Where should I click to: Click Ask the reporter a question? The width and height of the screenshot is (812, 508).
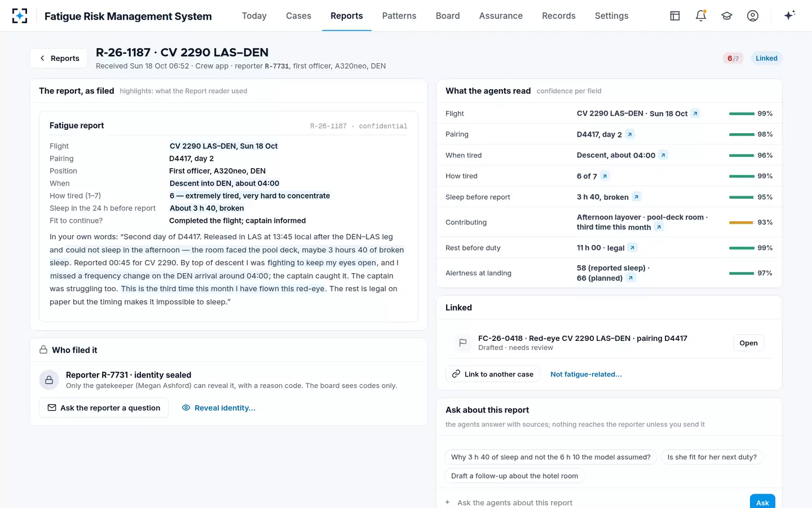click(x=104, y=408)
